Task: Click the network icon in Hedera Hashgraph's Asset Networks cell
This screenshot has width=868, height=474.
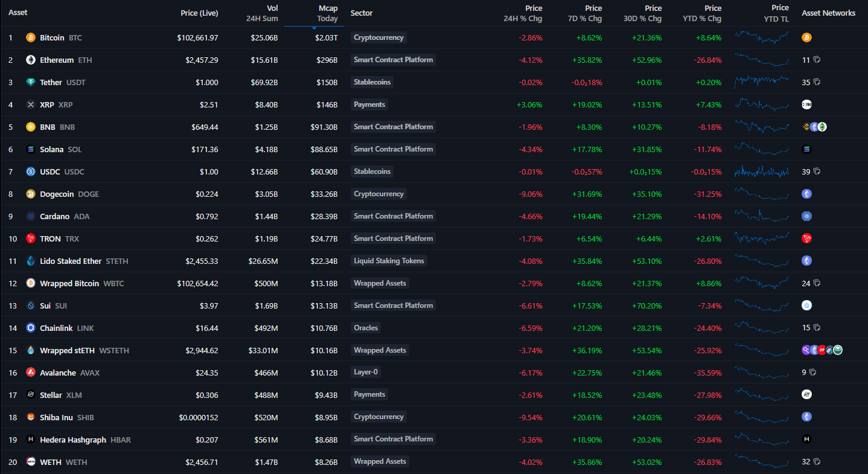Action: [806, 440]
